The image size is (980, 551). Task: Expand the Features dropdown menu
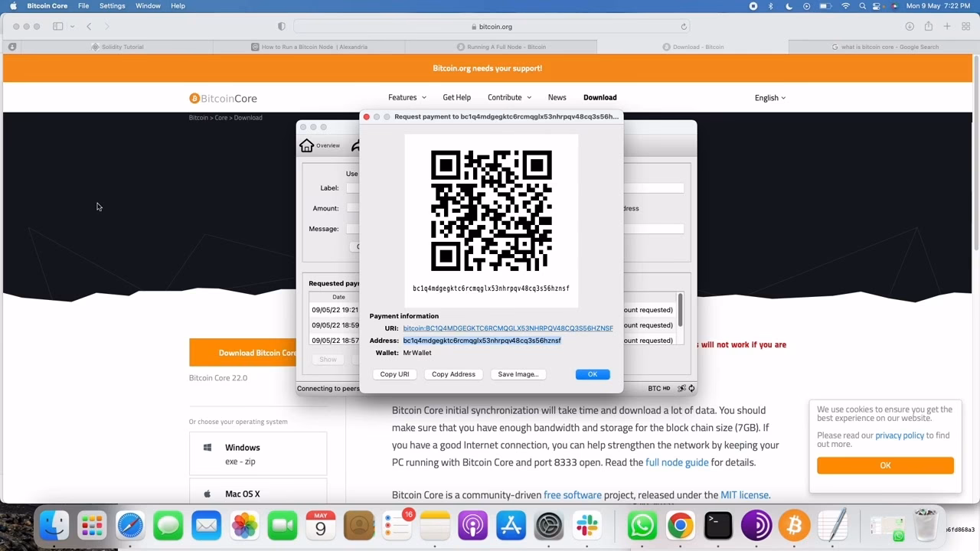point(407,97)
